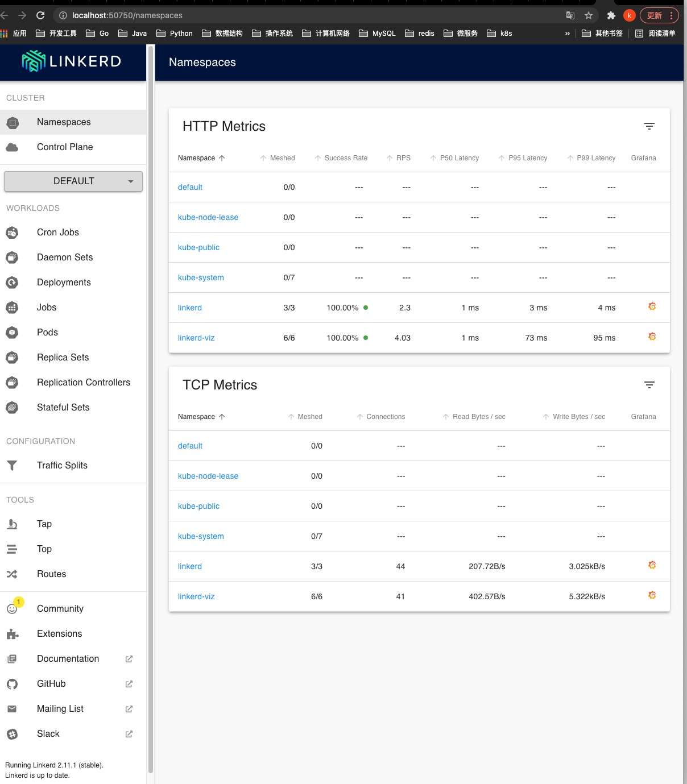Open default namespace in TCP Metrics
Viewport: 687px width, 784px height.
(x=190, y=446)
